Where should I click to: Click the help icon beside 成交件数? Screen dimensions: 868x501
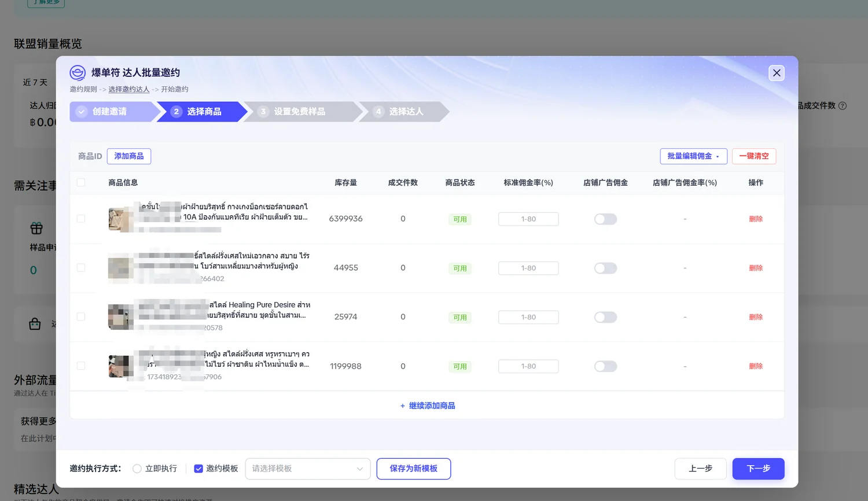coord(843,106)
